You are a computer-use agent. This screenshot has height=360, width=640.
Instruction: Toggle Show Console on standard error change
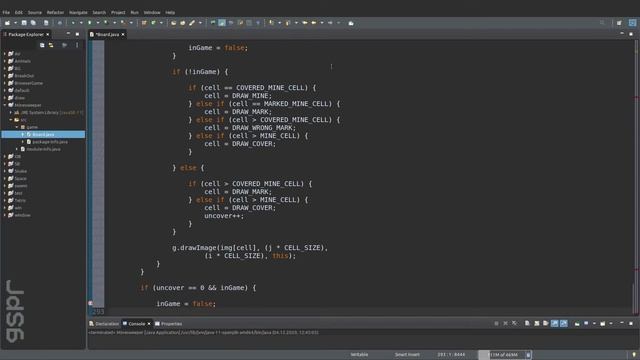(x=564, y=323)
